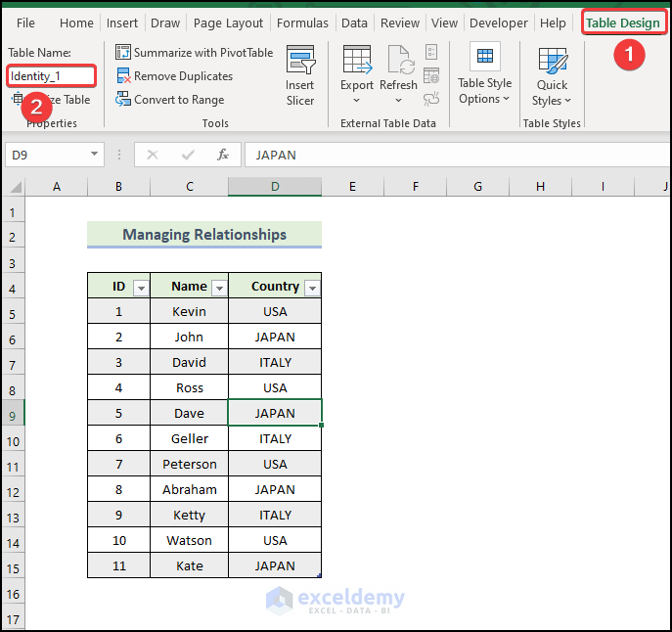The width and height of the screenshot is (672, 632).
Task: Switch to the Formulas tab
Action: (302, 23)
